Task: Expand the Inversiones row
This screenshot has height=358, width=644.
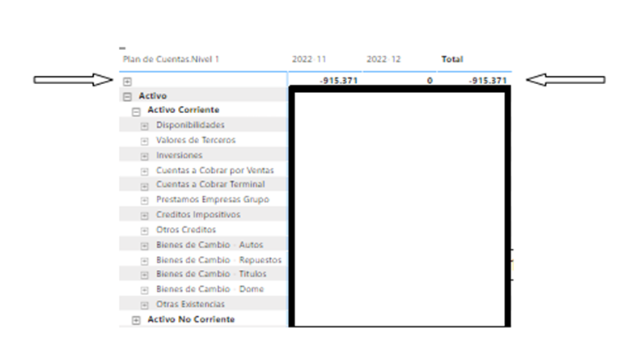Action: (x=144, y=157)
